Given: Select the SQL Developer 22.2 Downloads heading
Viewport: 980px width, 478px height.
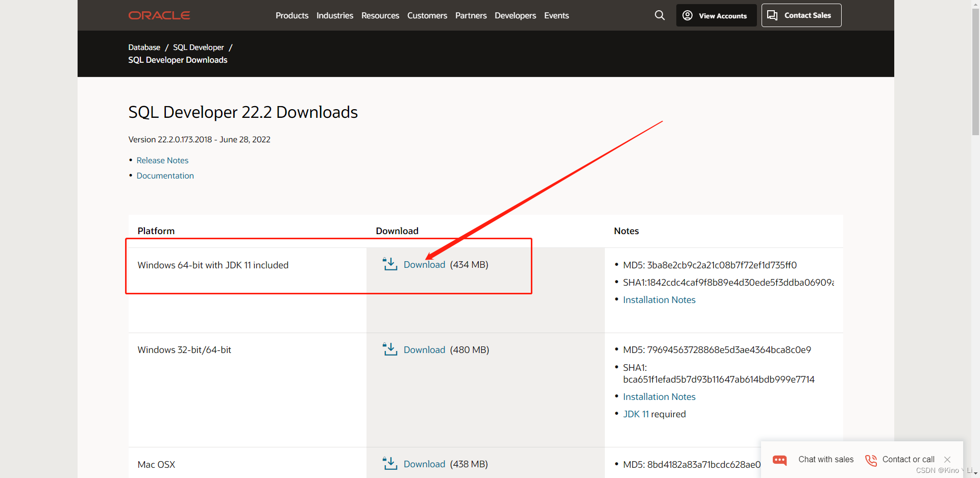Looking at the screenshot, I should [x=243, y=112].
